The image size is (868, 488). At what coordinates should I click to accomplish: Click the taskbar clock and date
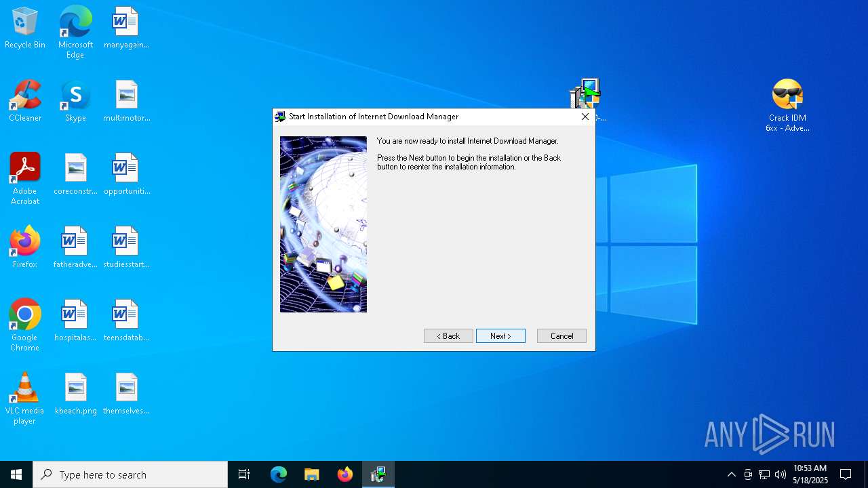click(810, 474)
